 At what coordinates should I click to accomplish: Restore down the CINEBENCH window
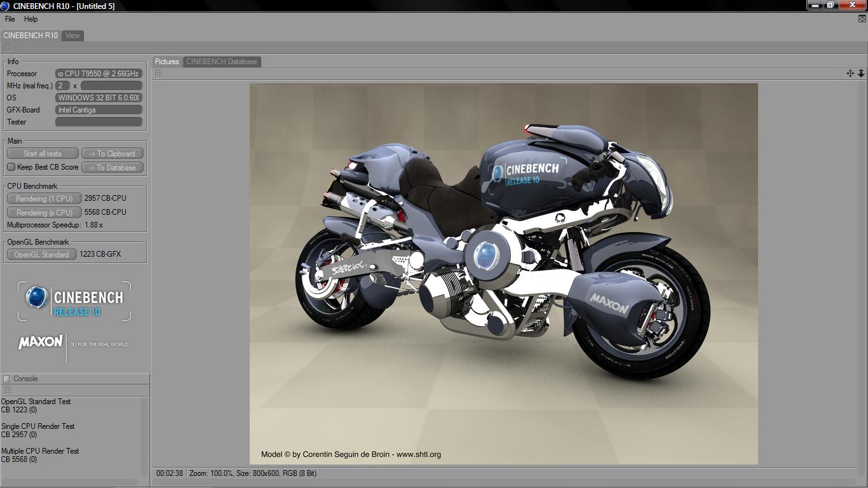click(830, 4)
